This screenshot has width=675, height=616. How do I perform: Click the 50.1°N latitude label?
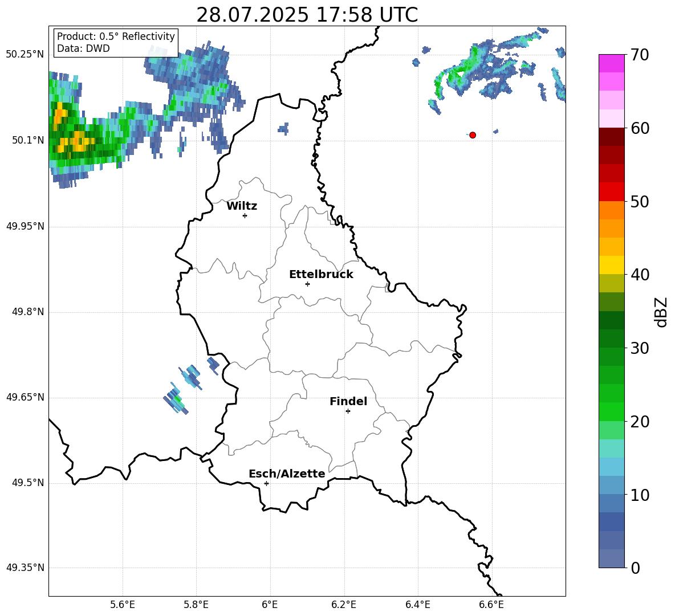[x=28, y=141]
